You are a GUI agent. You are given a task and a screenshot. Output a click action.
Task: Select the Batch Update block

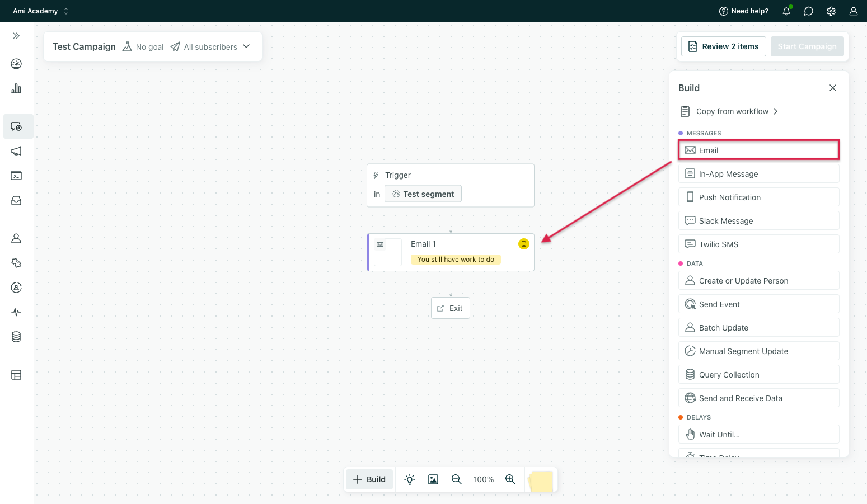pyautogui.click(x=759, y=328)
